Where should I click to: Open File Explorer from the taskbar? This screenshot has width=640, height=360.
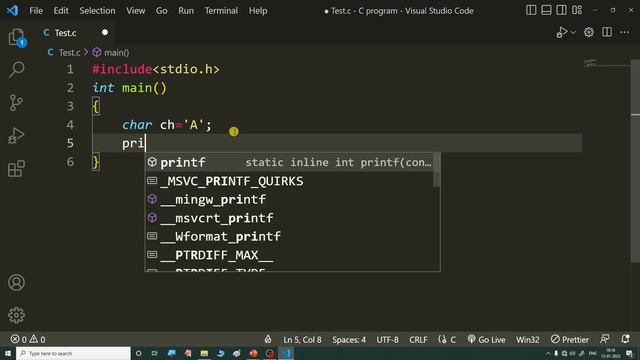(204, 353)
